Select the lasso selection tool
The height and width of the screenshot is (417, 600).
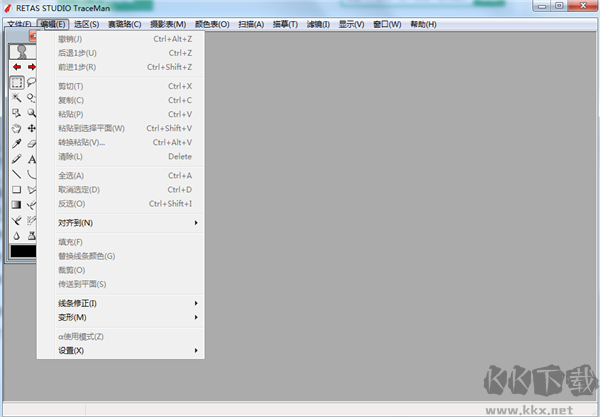click(31, 82)
